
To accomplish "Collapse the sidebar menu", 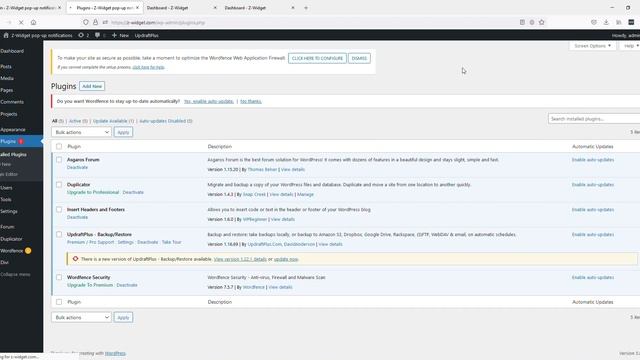I will pos(15,274).
